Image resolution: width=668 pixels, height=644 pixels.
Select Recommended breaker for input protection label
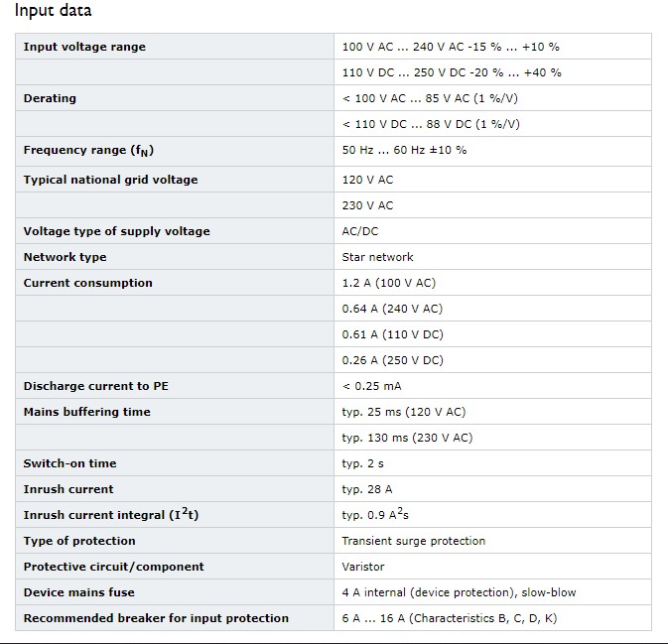click(156, 618)
